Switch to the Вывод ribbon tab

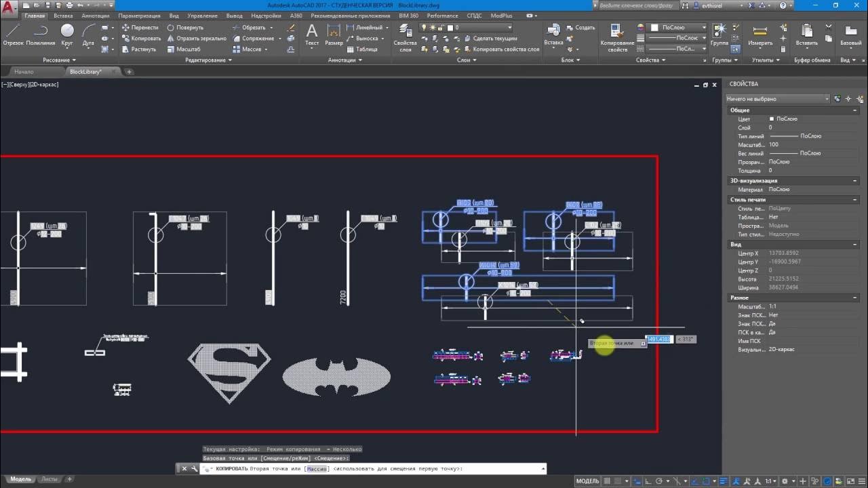click(234, 16)
